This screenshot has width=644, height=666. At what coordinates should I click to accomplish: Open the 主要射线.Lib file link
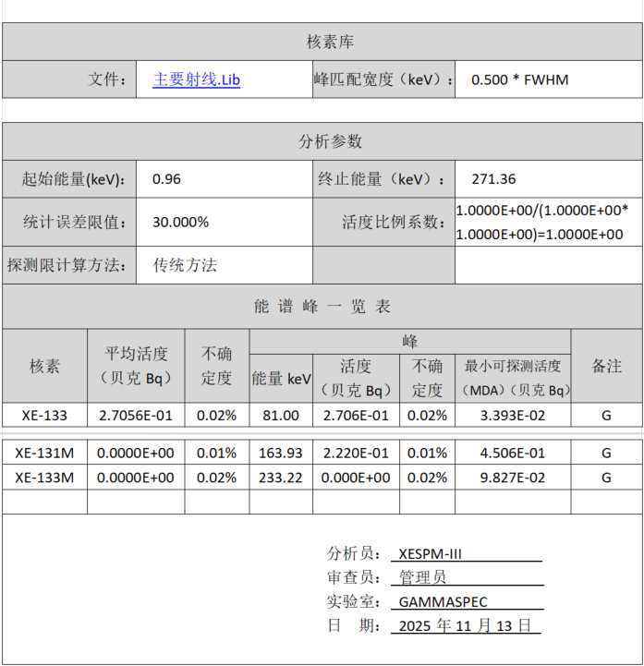coord(196,80)
